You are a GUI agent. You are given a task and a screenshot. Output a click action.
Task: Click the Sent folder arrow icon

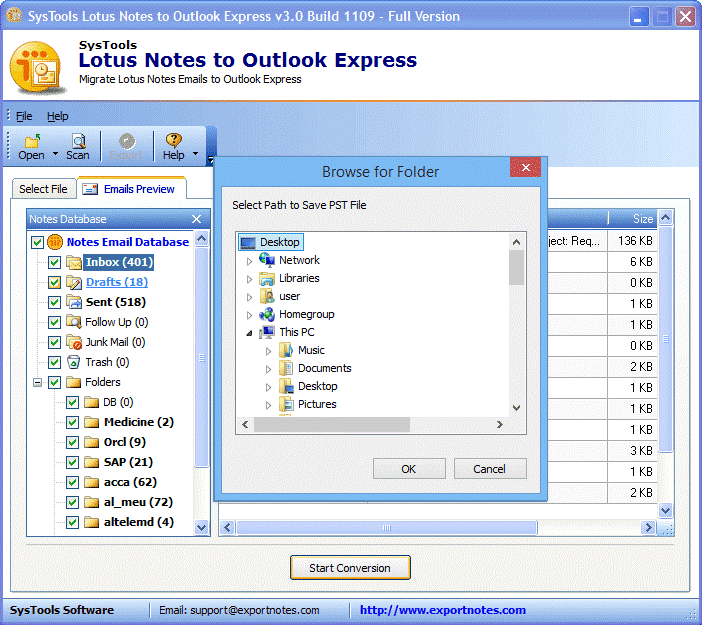click(x=73, y=302)
